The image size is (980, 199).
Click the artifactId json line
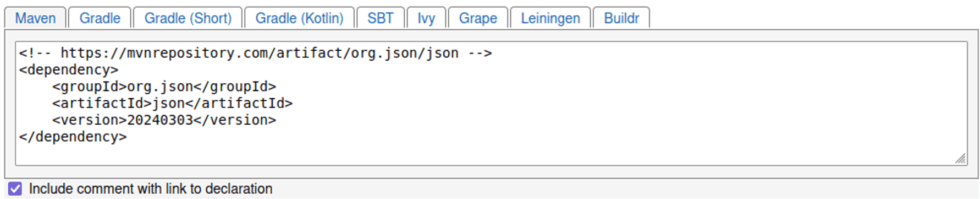[x=173, y=103]
